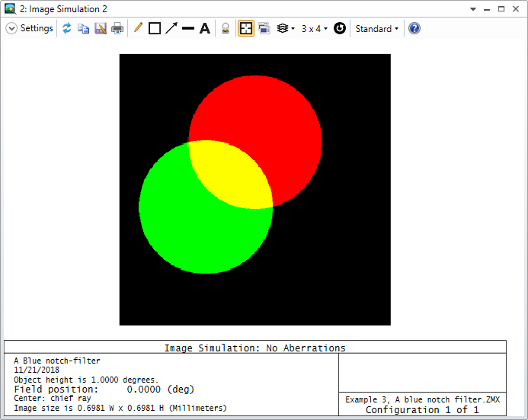Click the 'A Blue notch-filter' text
This screenshot has height=420, width=528.
[x=57, y=361]
